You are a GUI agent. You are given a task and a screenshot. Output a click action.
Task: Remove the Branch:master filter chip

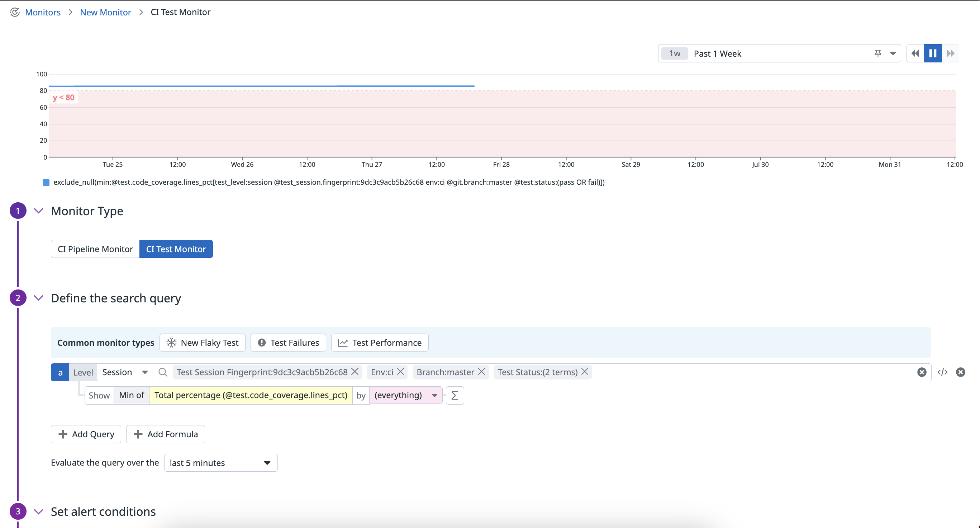pyautogui.click(x=481, y=372)
